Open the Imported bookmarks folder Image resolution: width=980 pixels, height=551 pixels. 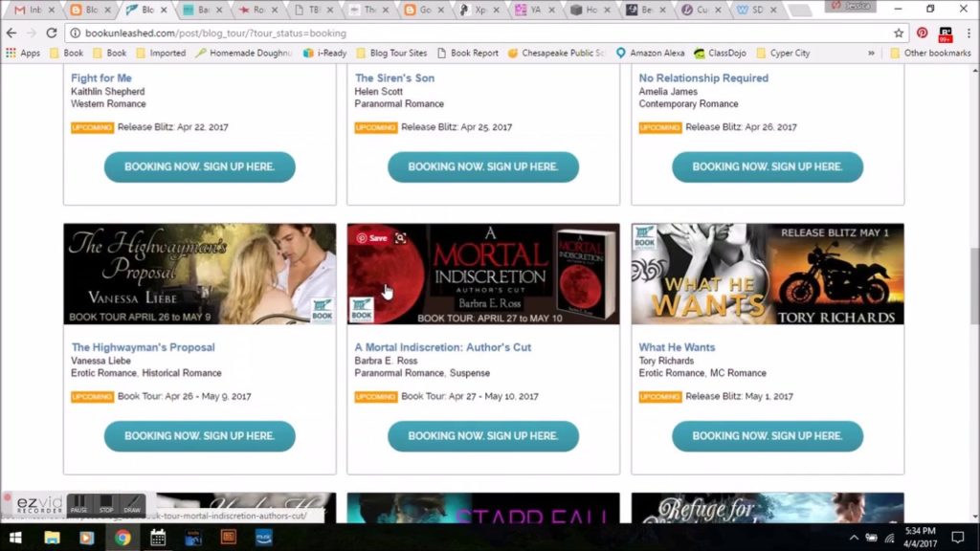tap(161, 54)
